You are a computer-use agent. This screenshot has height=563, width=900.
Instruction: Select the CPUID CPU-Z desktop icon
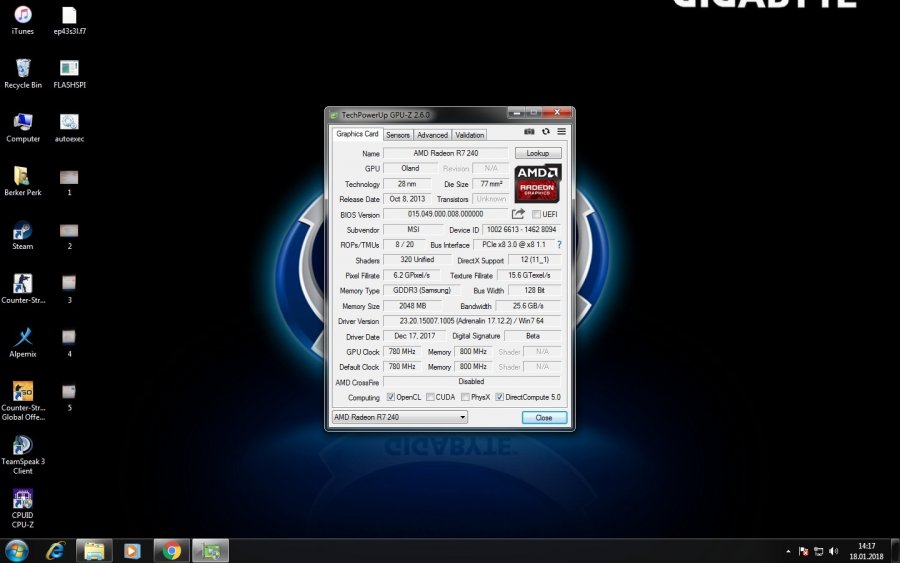23,508
